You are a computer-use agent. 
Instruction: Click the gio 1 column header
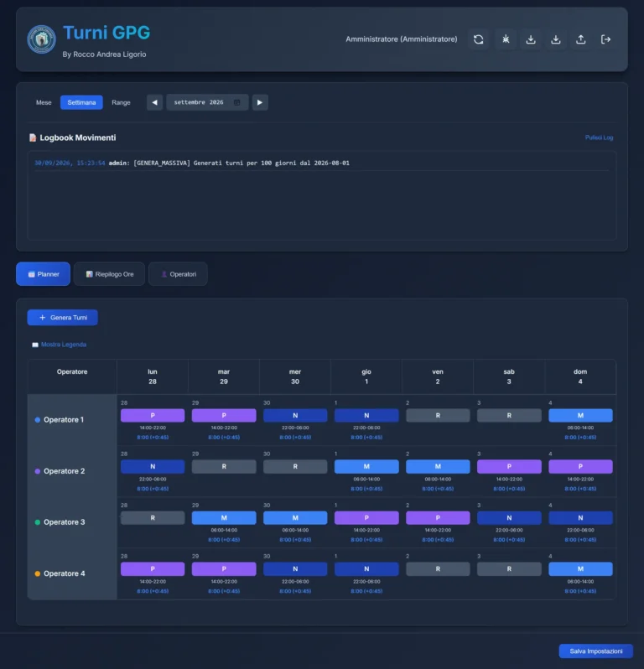click(366, 376)
